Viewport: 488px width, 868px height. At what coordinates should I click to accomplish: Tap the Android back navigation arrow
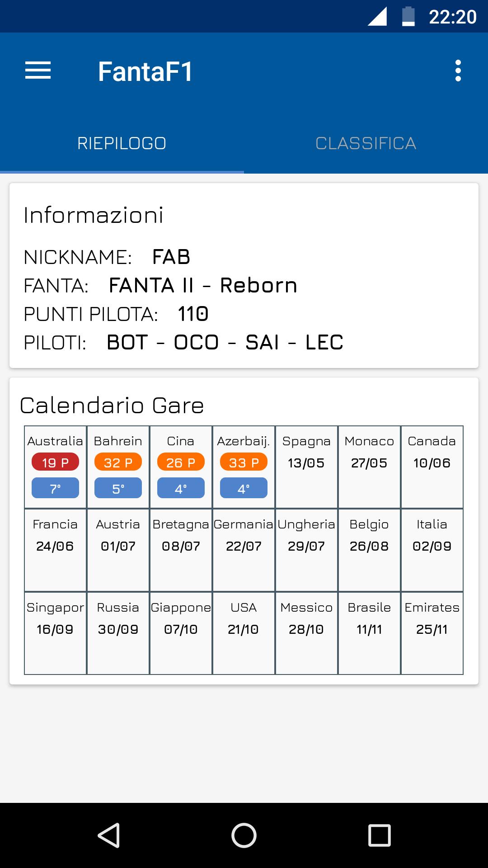110,835
